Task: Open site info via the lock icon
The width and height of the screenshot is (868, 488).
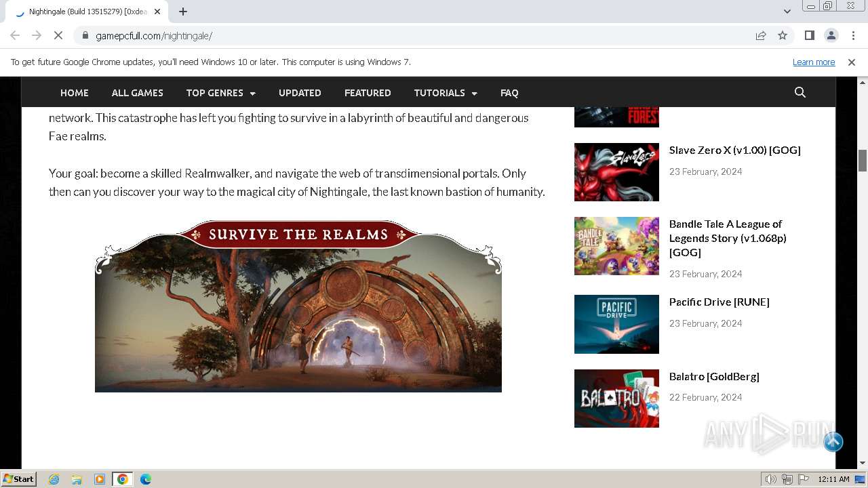Action: (x=85, y=35)
